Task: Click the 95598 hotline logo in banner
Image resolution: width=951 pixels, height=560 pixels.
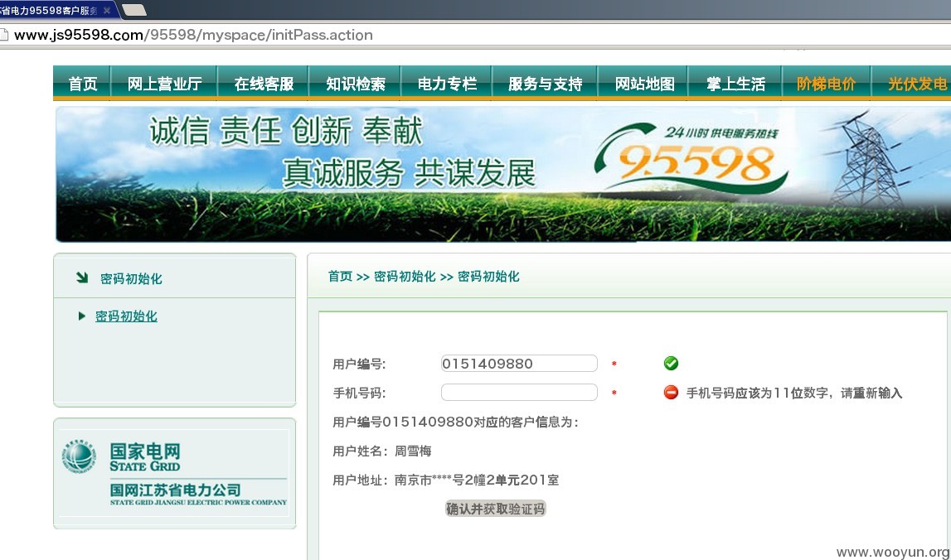Action: coord(691,159)
